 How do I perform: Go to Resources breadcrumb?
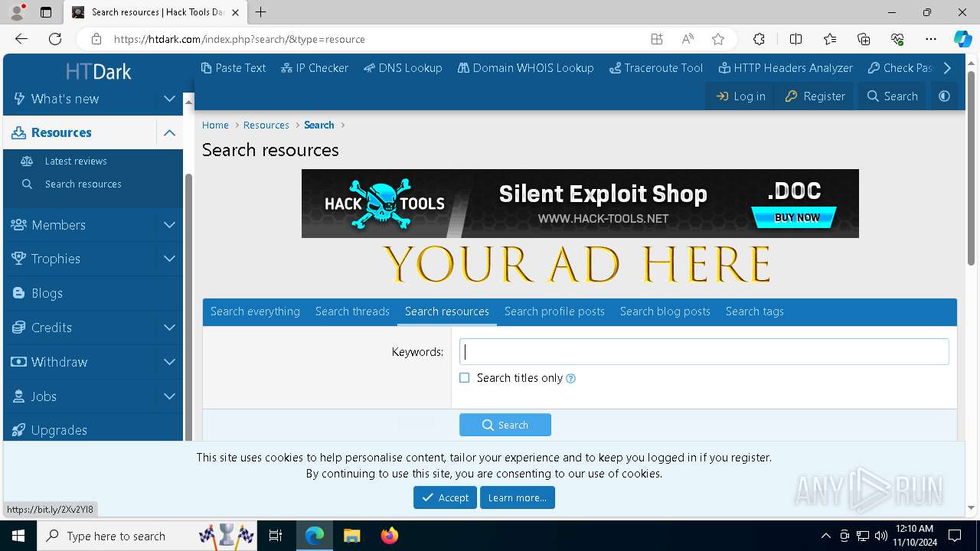coord(266,126)
